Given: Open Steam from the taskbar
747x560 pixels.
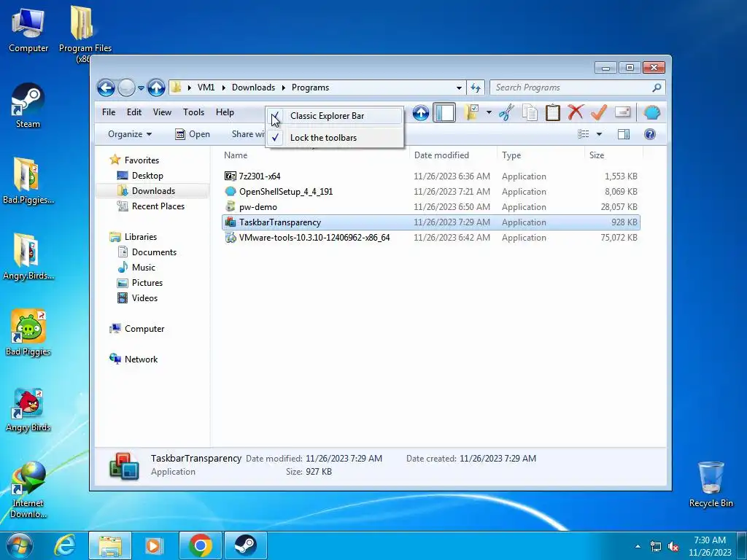Looking at the screenshot, I should tap(245, 545).
